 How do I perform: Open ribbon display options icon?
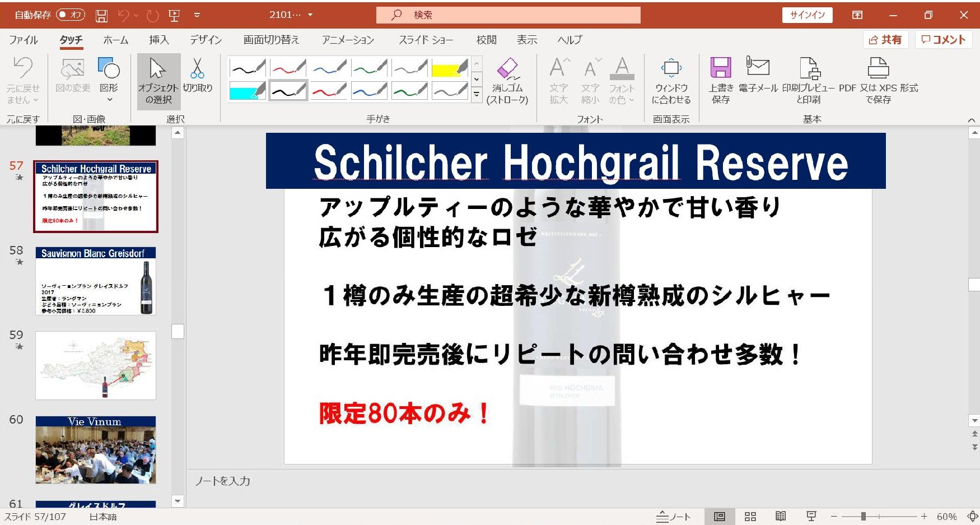[857, 15]
